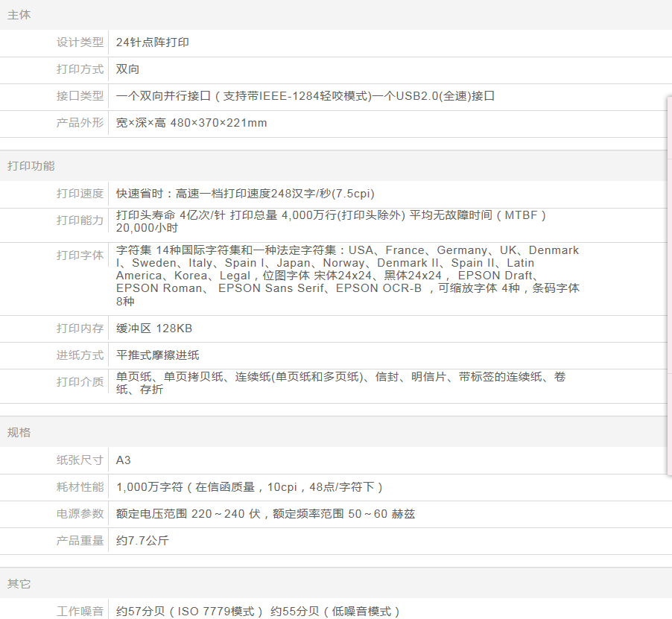Click the 打印能力 row label
Viewport: 672px width, 619px height.
coord(80,220)
